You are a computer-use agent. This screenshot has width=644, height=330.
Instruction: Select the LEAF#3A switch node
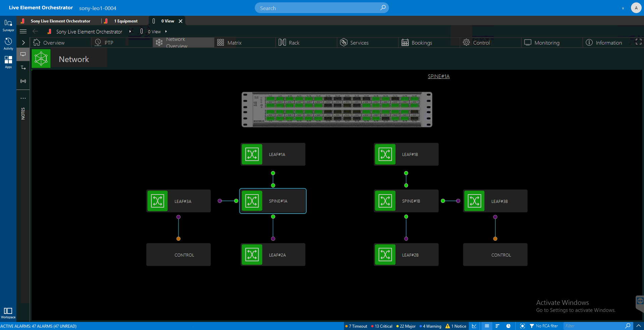pos(179,201)
